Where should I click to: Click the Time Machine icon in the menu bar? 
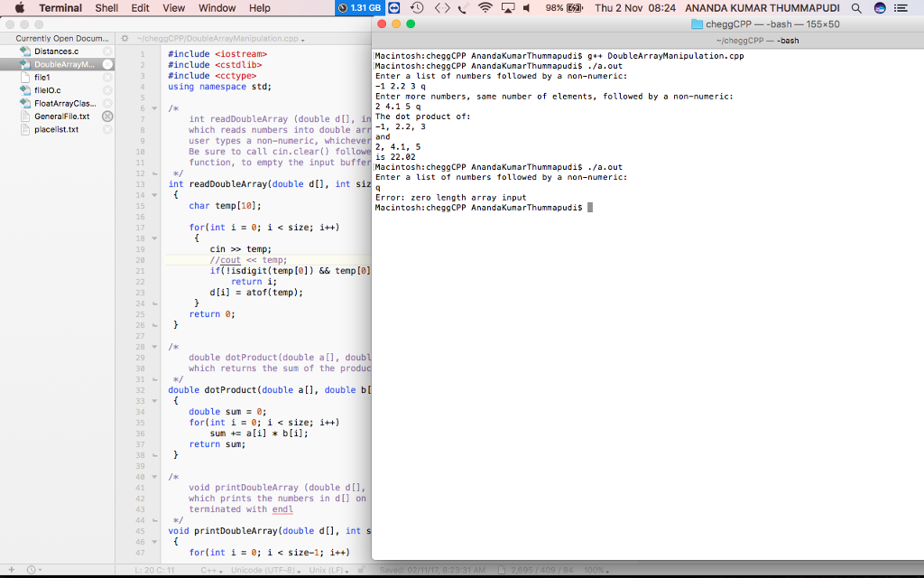416,8
